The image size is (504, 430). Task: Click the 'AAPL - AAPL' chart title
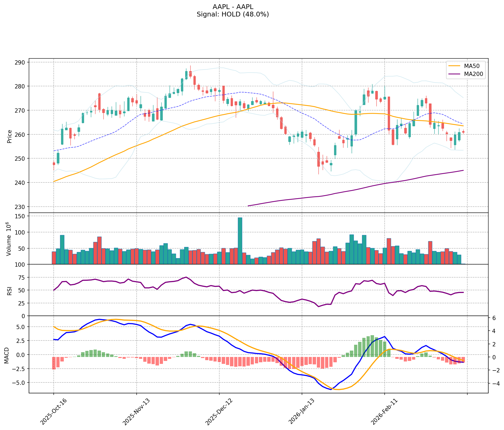click(x=233, y=7)
